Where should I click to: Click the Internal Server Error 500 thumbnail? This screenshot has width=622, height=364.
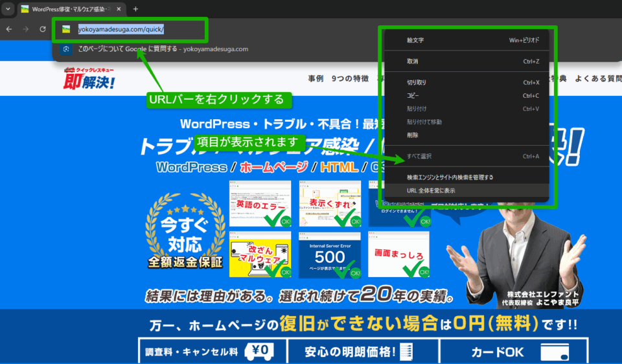pos(330,255)
